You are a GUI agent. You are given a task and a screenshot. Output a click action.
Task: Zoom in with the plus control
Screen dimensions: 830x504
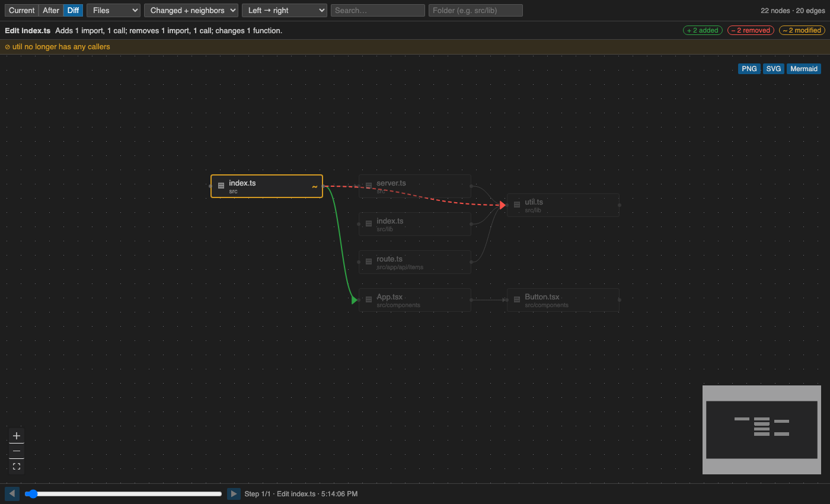(17, 436)
